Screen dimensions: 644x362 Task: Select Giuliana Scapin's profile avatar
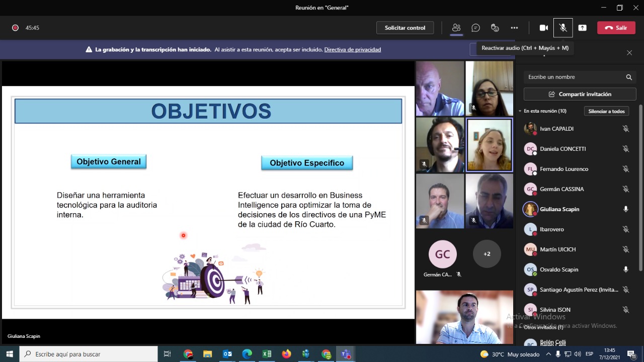pos(530,209)
